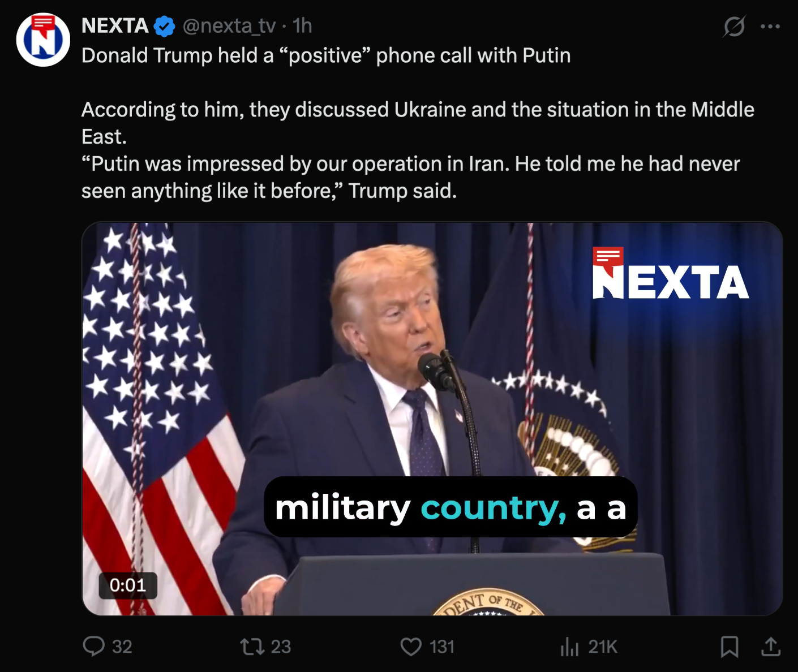Click the NEXTA display name

pos(115,26)
